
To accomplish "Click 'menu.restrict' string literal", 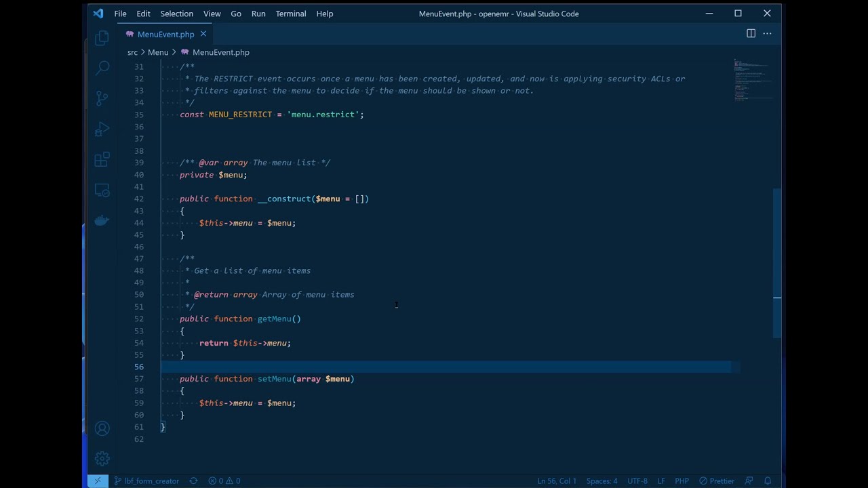I will tap(323, 115).
